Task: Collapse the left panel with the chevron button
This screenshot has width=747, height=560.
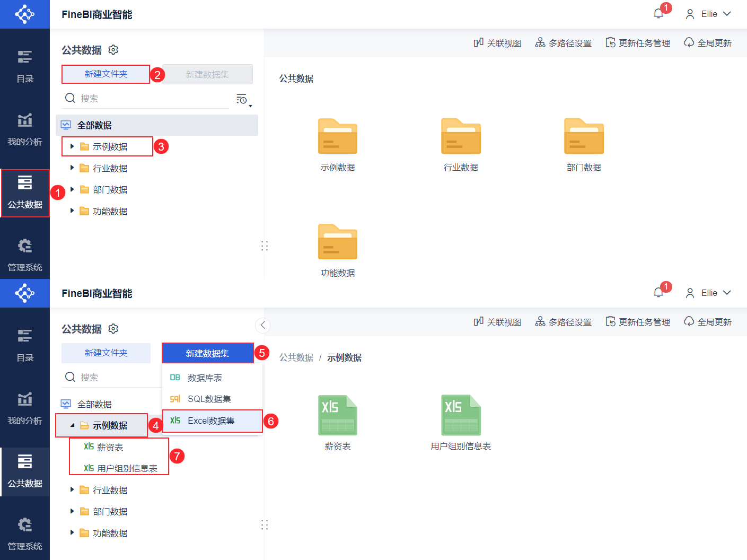Action: click(x=263, y=325)
